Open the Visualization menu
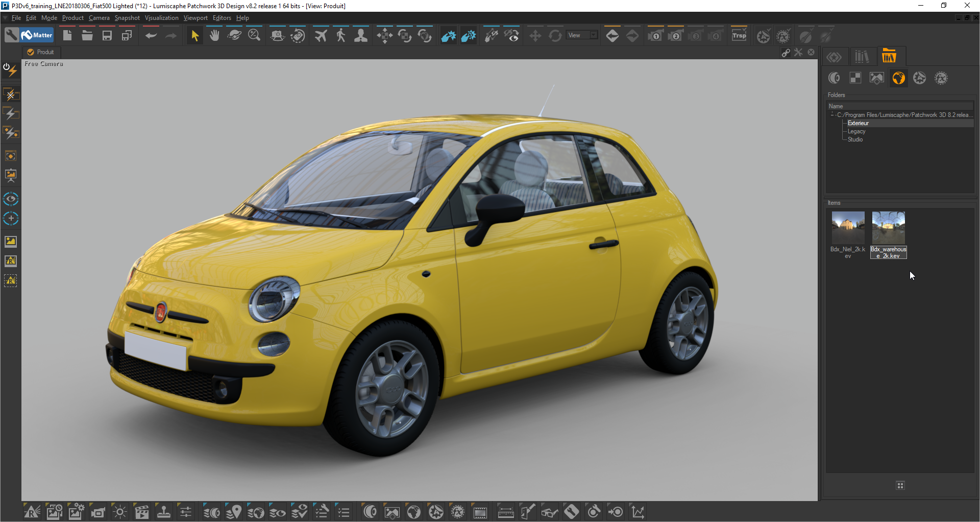980x522 pixels. (161, 18)
